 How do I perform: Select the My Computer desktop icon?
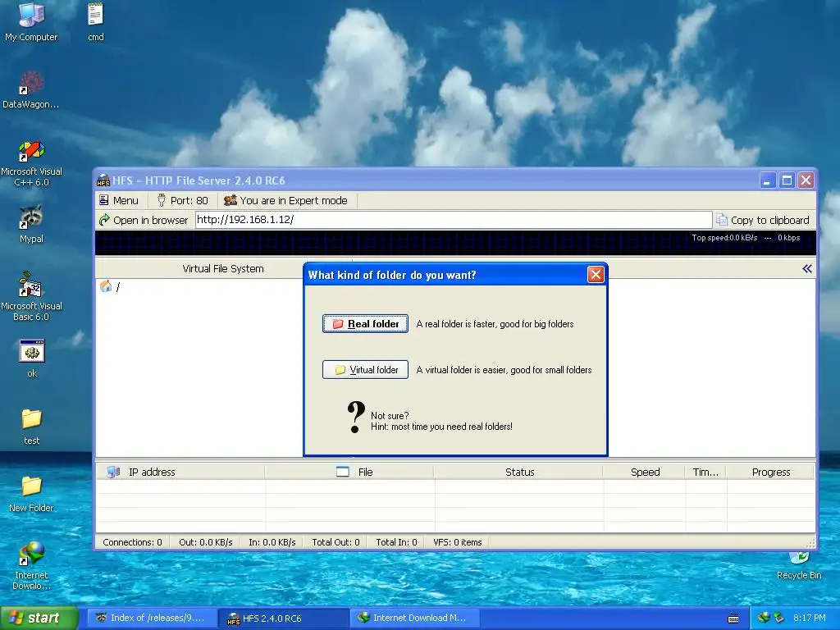coord(31,22)
